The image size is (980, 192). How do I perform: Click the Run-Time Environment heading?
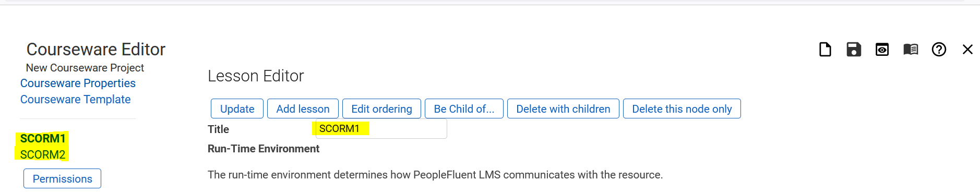[x=264, y=149]
